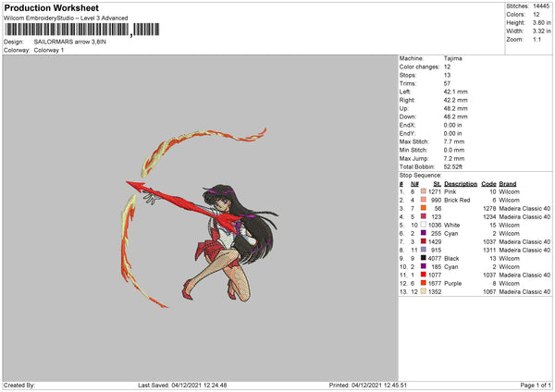Screen dimensions: 555x392
Task: Click the Machine value Tajima
Action: (x=452, y=58)
